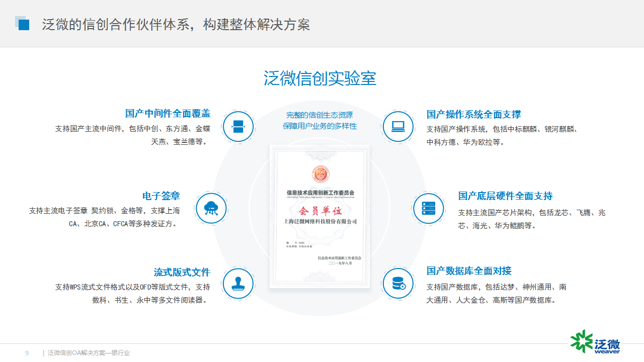The height and width of the screenshot is (362, 644).
Task: Click the line 大通用、人大金仓、高斯等国产数据库。
Action: pyautogui.click(x=492, y=300)
